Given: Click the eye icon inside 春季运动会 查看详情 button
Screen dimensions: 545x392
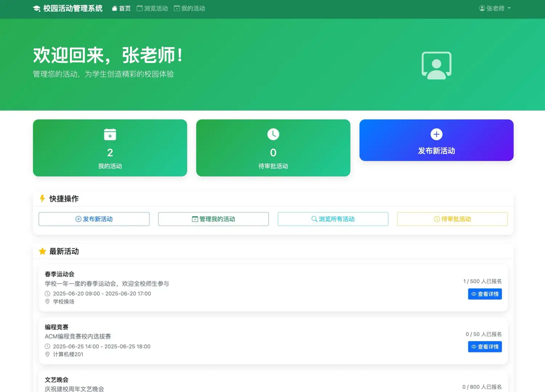Looking at the screenshot, I should tap(473, 294).
